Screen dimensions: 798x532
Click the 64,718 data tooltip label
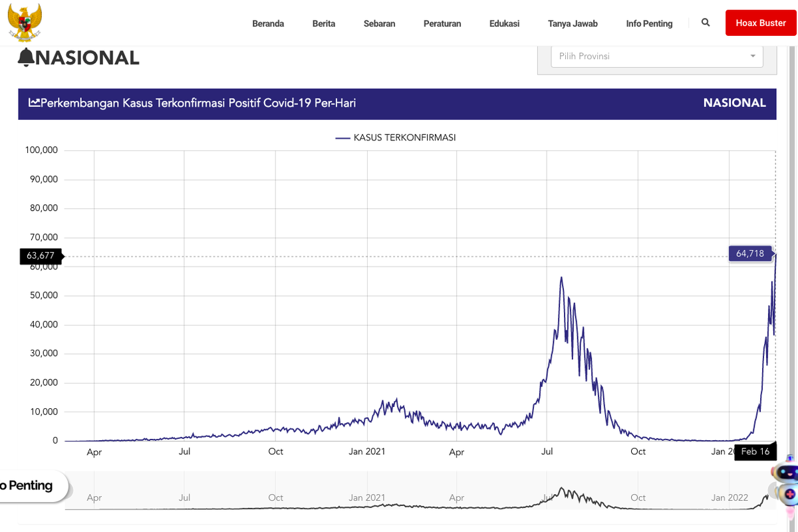click(x=751, y=253)
